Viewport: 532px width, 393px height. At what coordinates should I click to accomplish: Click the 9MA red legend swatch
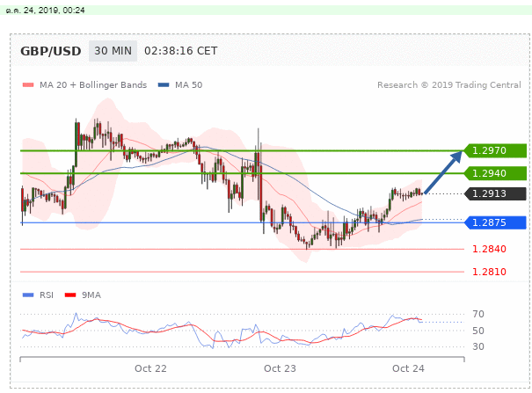click(x=70, y=295)
